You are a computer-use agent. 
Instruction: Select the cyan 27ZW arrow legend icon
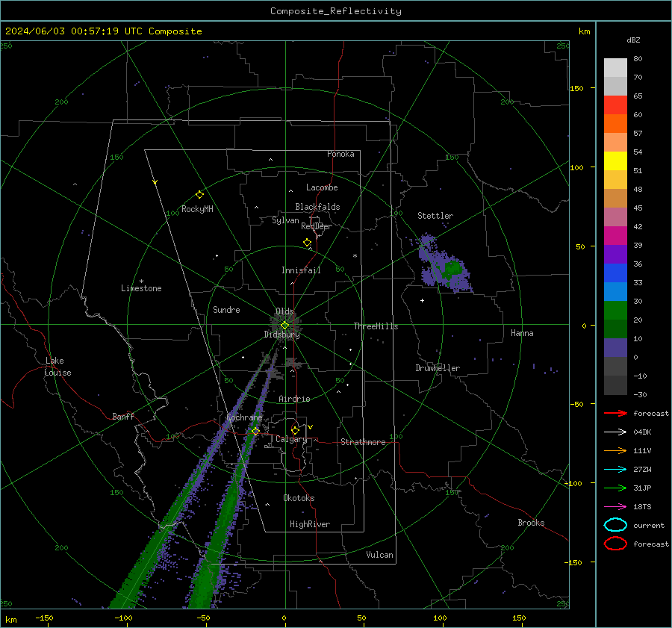[615, 469]
